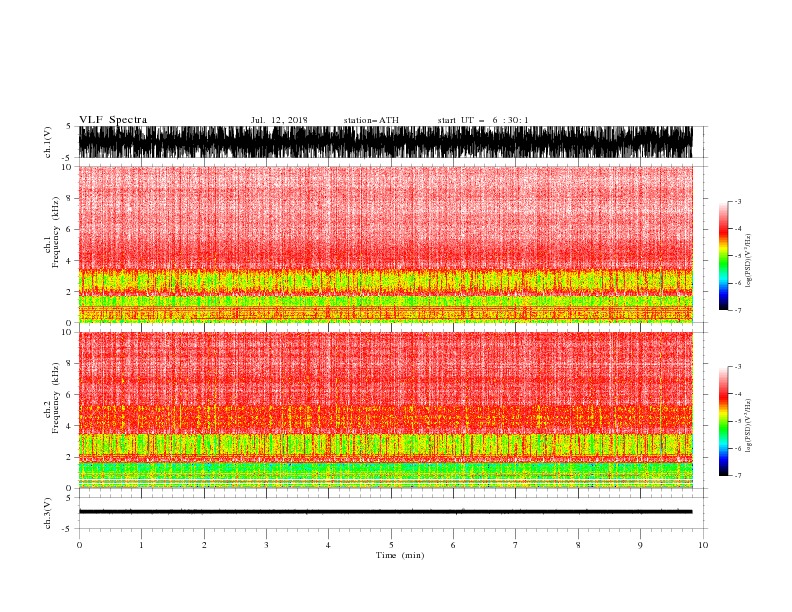The image size is (792, 612).
Task: Click the "10" tick on ch.2 frequency axis
Action: (67, 332)
